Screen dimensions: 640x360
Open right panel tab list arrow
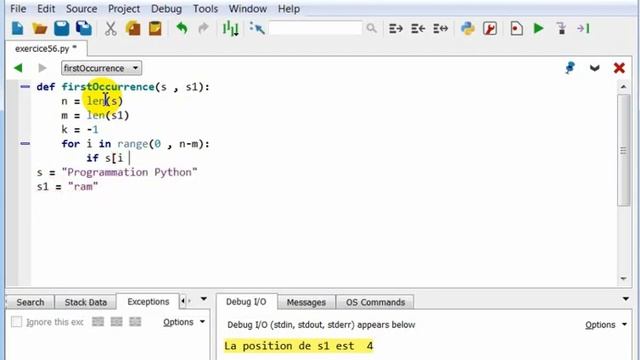click(626, 300)
